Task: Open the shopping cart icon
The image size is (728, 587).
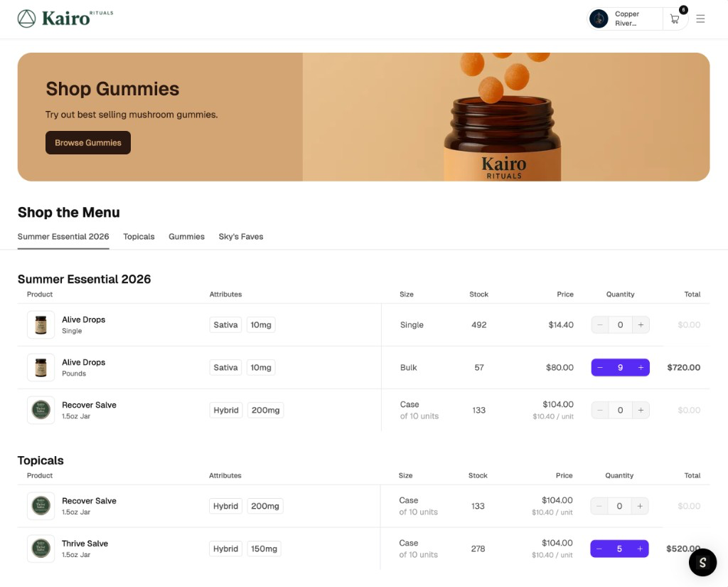Action: click(x=675, y=19)
